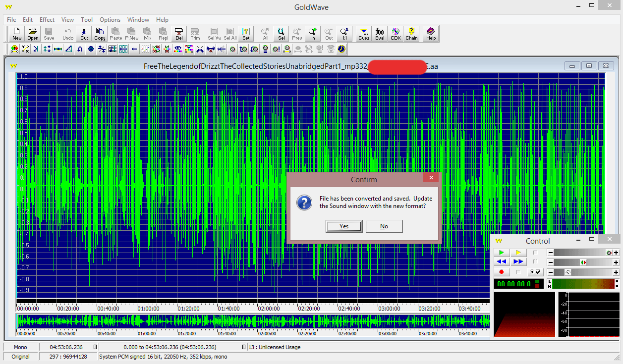This screenshot has width=623, height=364.
Task: Open length units selector in status bar
Action: click(95, 347)
